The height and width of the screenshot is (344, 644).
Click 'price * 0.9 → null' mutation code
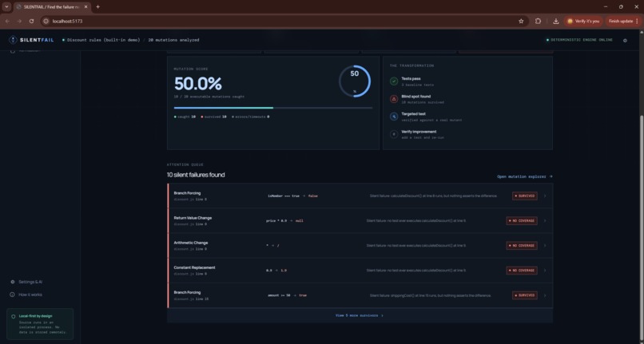coord(284,221)
